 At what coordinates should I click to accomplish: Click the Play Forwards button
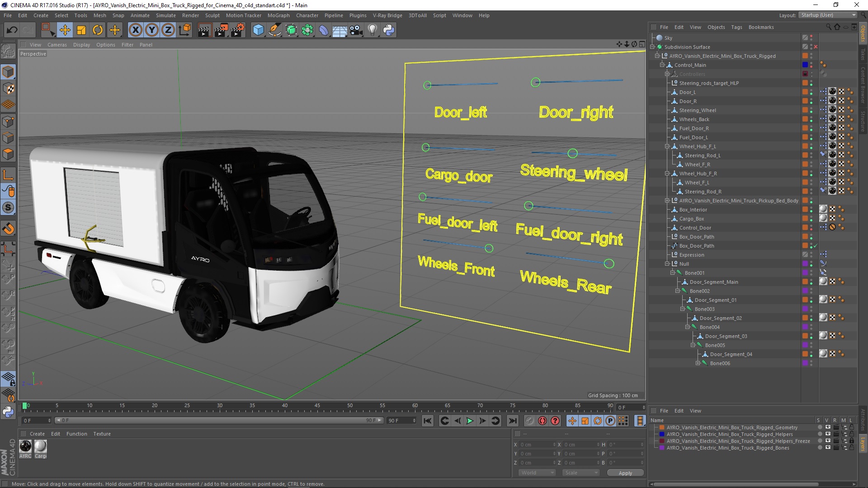point(470,421)
